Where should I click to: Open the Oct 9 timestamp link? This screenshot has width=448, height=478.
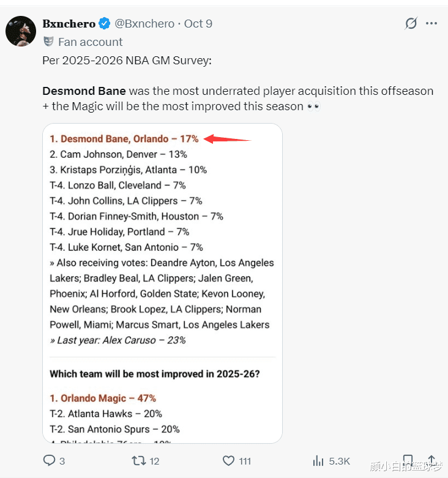pyautogui.click(x=198, y=24)
